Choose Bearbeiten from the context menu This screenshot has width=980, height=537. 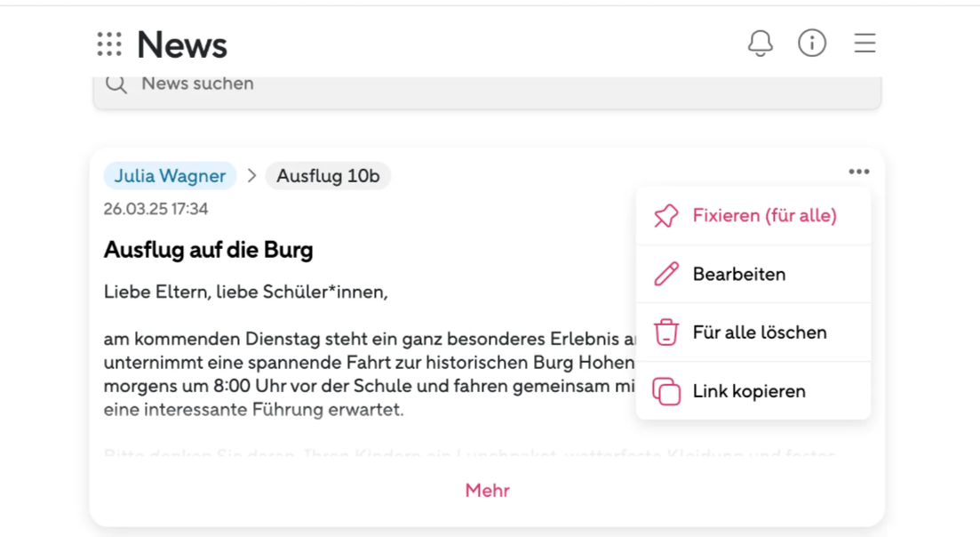click(x=753, y=274)
